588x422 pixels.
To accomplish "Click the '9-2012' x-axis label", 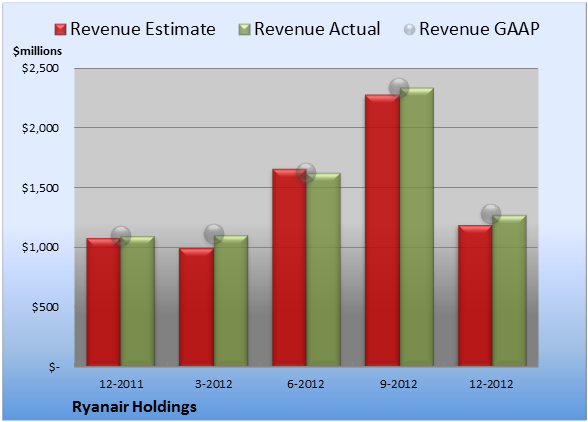I will coord(398,384).
